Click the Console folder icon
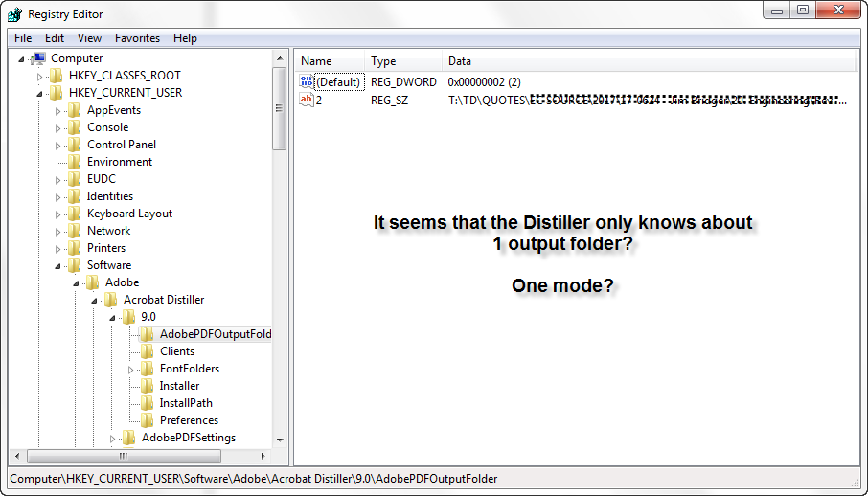Image resolution: width=868 pixels, height=496 pixels. [74, 127]
